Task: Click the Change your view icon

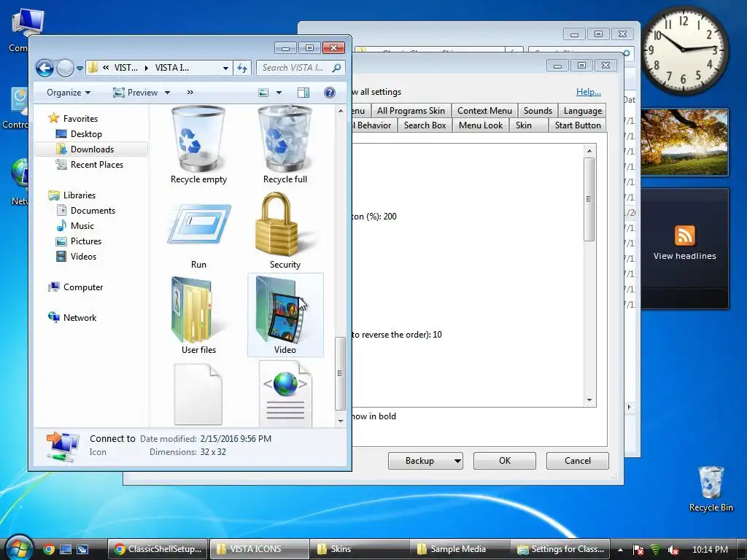Action: 263,93
